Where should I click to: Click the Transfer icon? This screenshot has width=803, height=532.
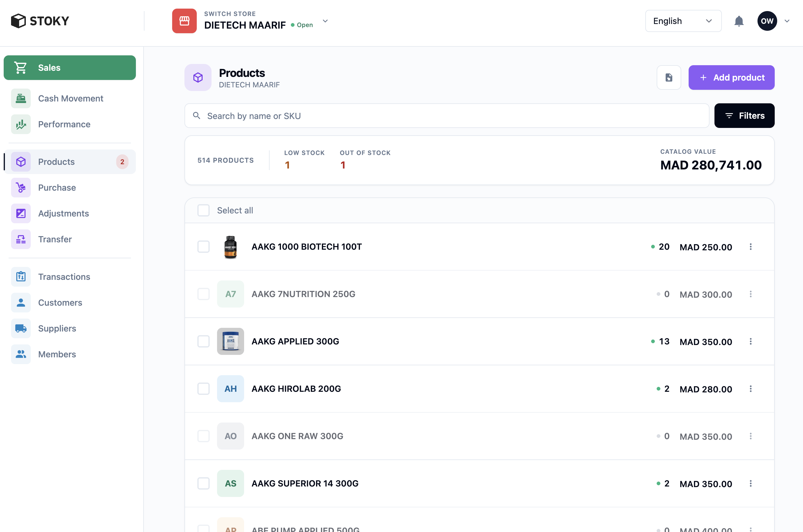[21, 239]
